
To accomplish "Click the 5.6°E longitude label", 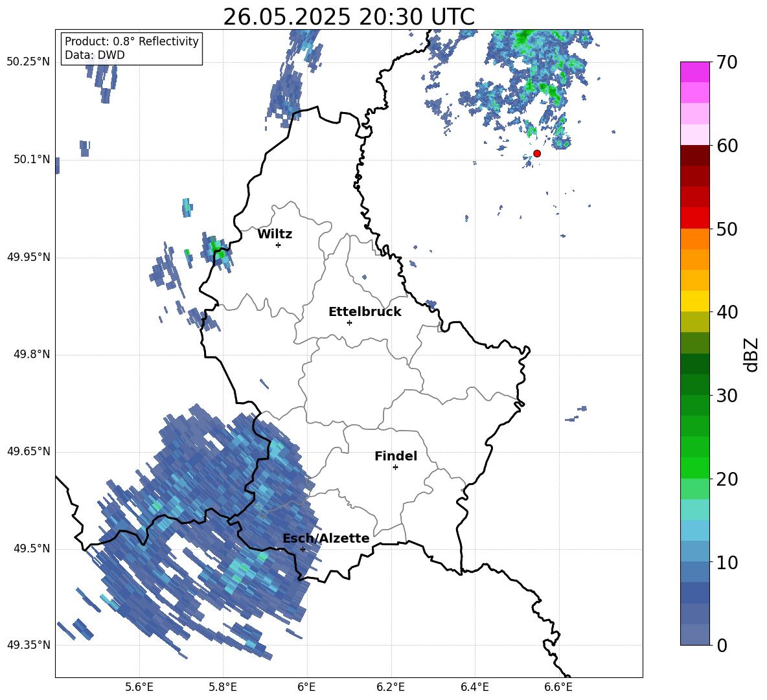I will [x=139, y=687].
